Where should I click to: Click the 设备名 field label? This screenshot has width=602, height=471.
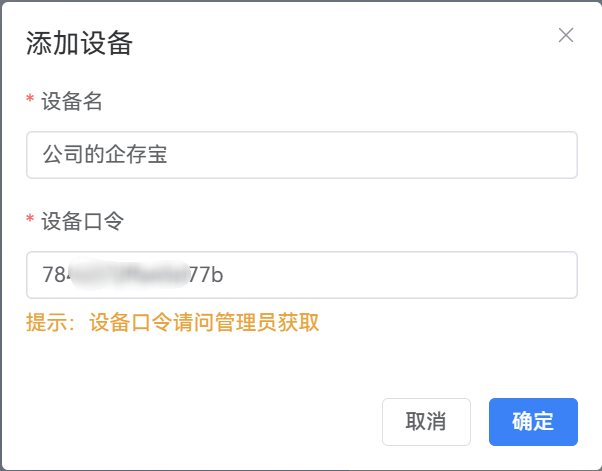pyautogui.click(x=72, y=100)
